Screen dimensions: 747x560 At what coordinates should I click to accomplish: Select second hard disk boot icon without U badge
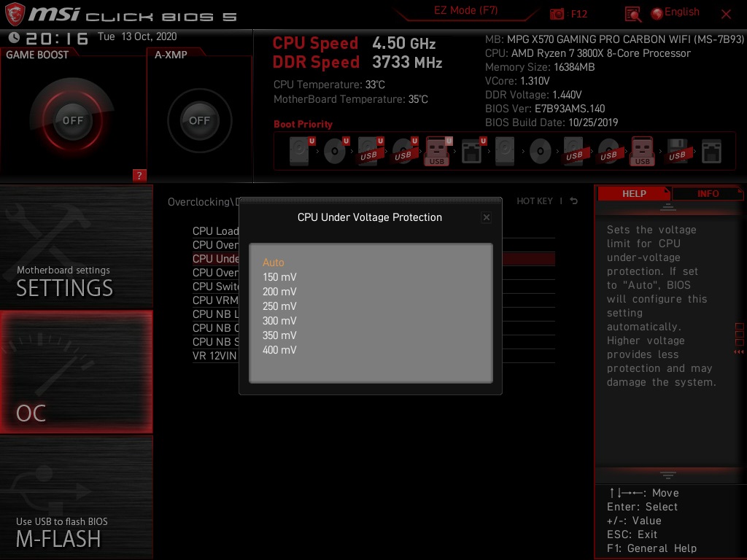tap(505, 152)
